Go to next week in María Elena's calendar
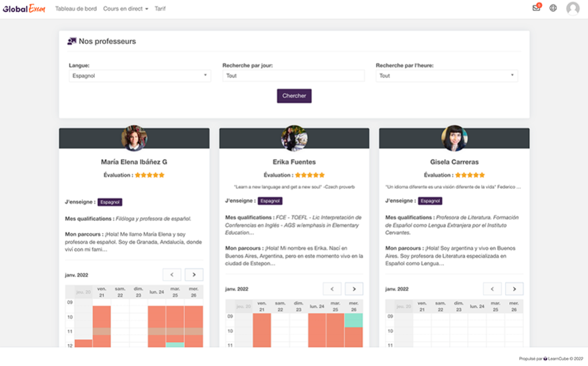 pyautogui.click(x=194, y=274)
